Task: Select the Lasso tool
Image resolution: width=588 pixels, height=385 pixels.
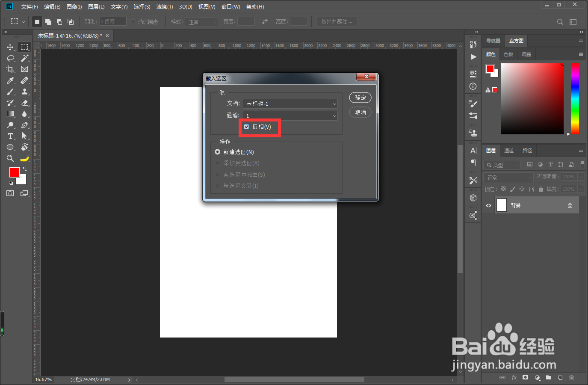Action: tap(10, 58)
